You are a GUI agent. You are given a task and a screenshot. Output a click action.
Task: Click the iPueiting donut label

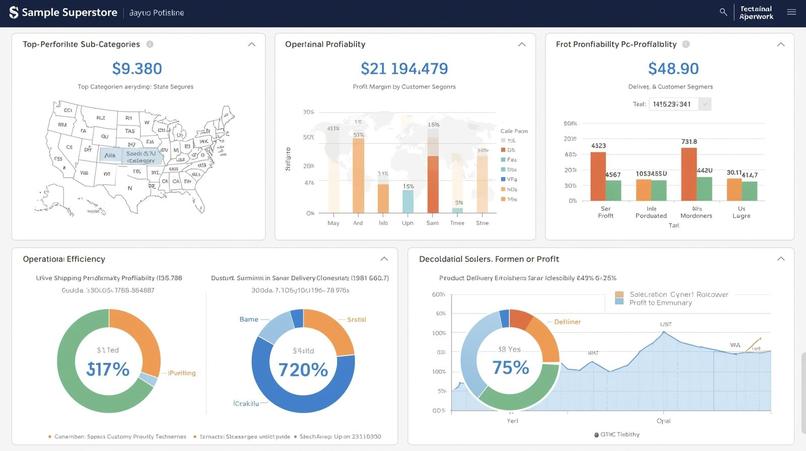182,373
